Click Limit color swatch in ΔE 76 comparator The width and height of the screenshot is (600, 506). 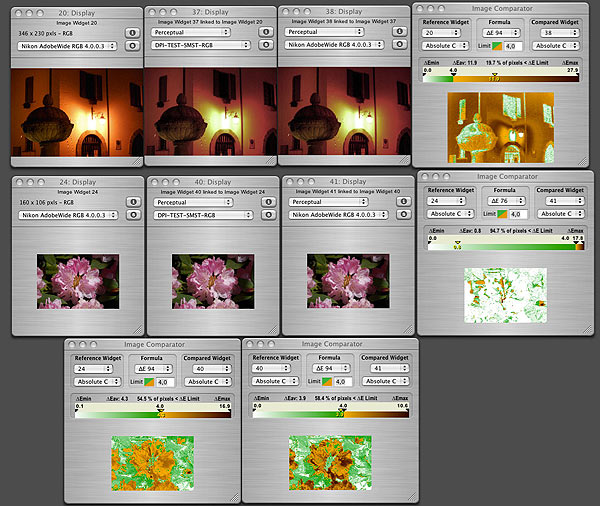(502, 214)
